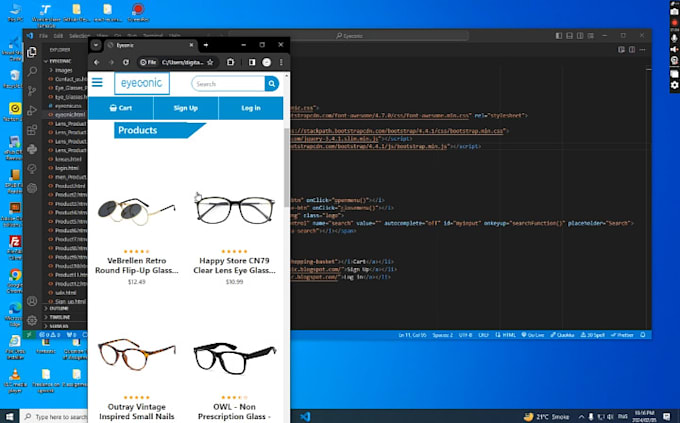
Task: Select the Eyeonic browser tab
Action: tap(140, 45)
